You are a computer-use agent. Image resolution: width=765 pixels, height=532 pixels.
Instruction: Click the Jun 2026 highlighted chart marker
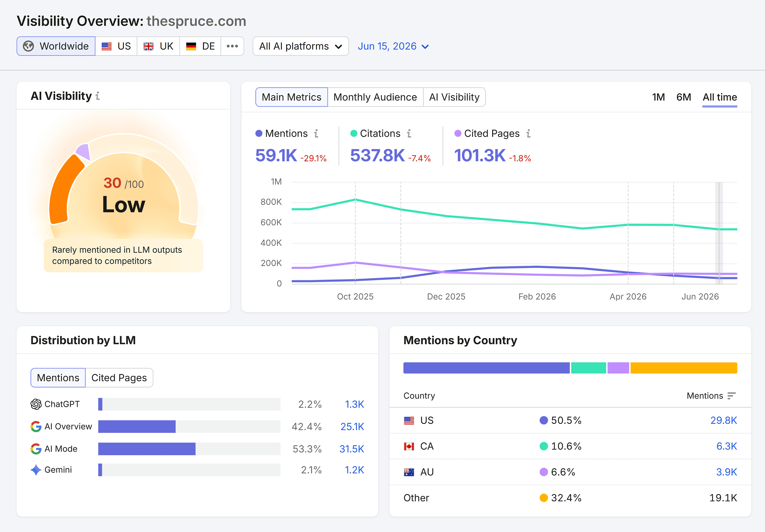pos(719,233)
